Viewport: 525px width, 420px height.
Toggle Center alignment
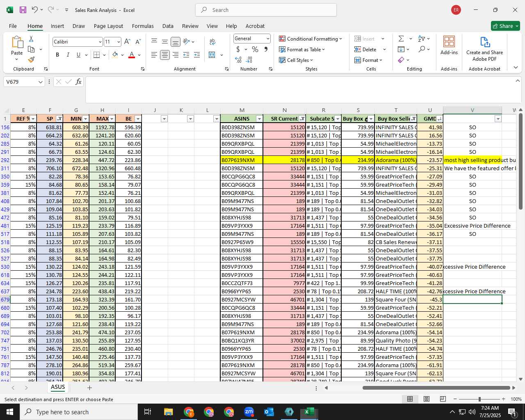tap(165, 55)
